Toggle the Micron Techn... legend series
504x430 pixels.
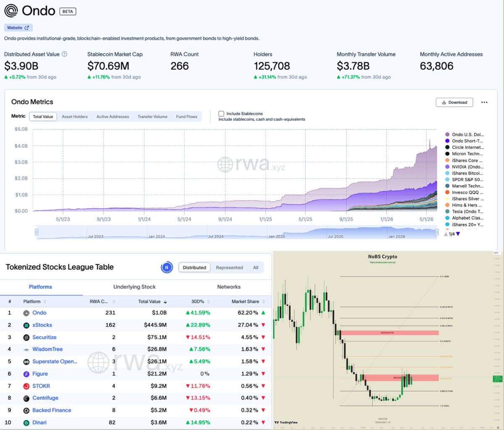click(464, 154)
